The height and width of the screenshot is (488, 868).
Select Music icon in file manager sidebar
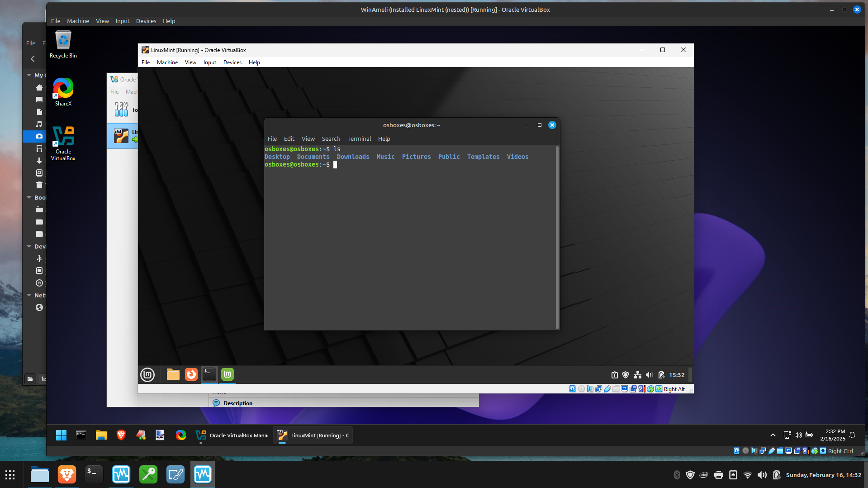click(x=39, y=124)
